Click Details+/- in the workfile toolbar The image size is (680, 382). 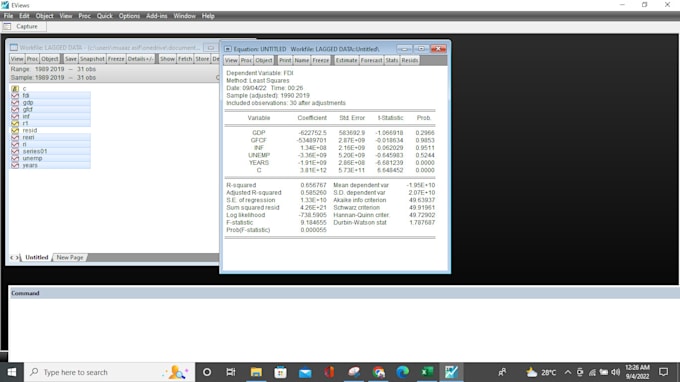(x=140, y=59)
